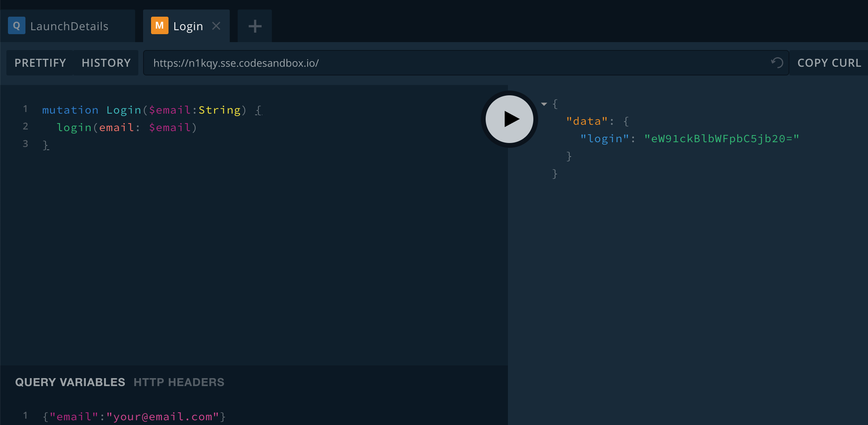Click the 'login' field on line 2
Screen dimensions: 868x425
point(74,127)
